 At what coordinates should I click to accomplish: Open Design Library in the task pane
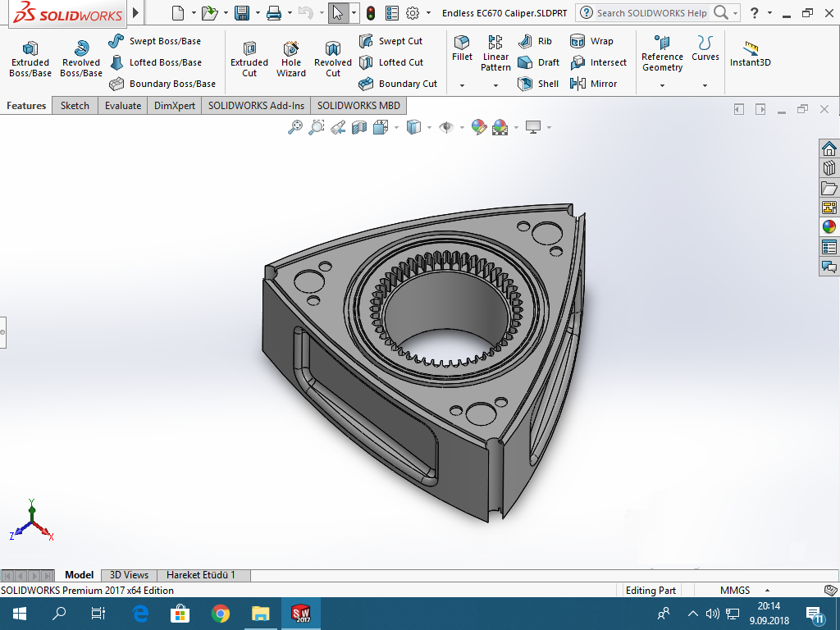pyautogui.click(x=829, y=168)
